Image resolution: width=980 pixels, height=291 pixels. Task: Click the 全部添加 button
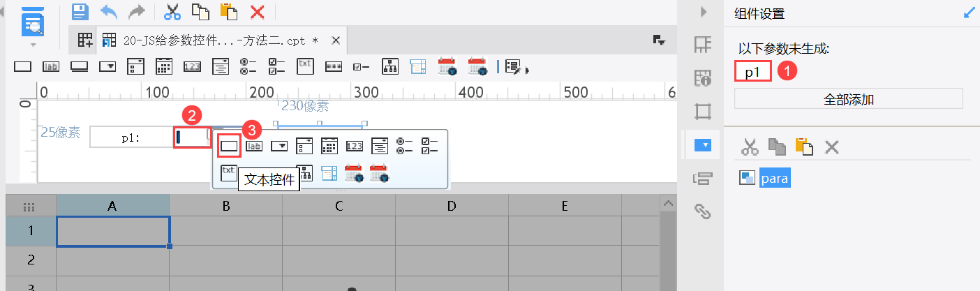(848, 99)
